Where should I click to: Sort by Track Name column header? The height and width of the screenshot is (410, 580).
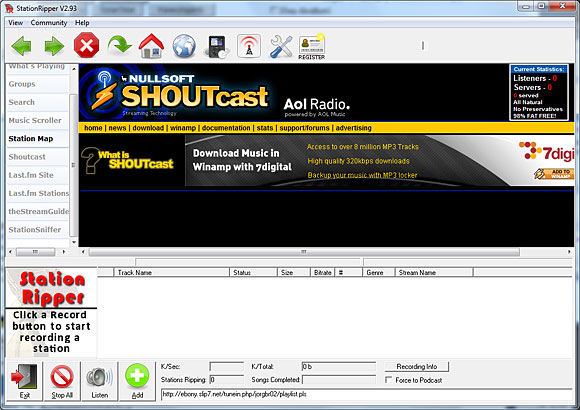pyautogui.click(x=172, y=273)
